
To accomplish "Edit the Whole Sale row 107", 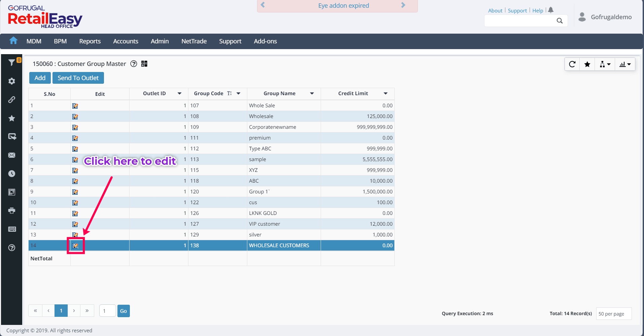I will pos(75,106).
